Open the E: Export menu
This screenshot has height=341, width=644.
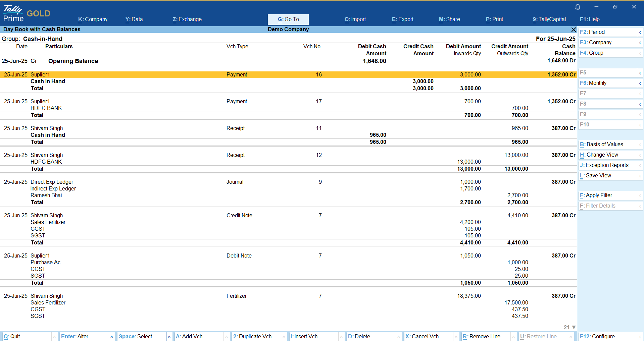point(402,19)
